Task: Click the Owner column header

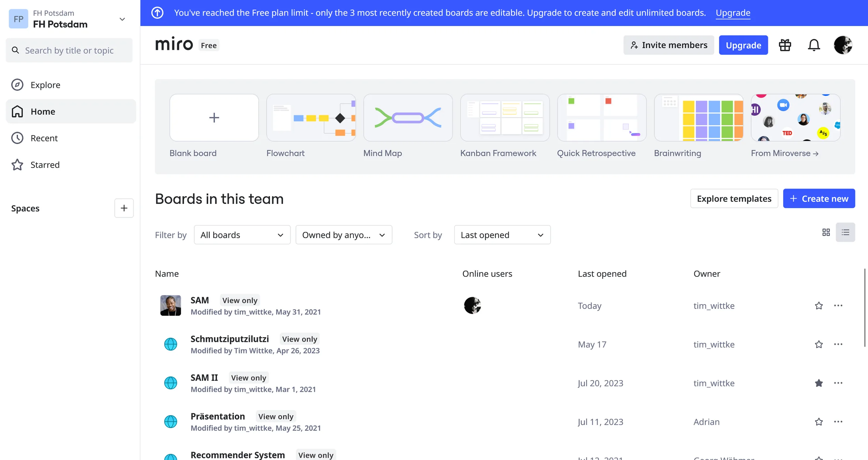Action: point(707,274)
